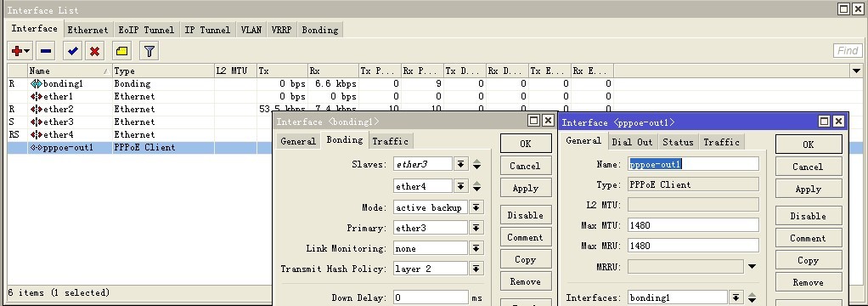
Task: Click add/remove stepper beside ether4 slave
Action: 476,186
